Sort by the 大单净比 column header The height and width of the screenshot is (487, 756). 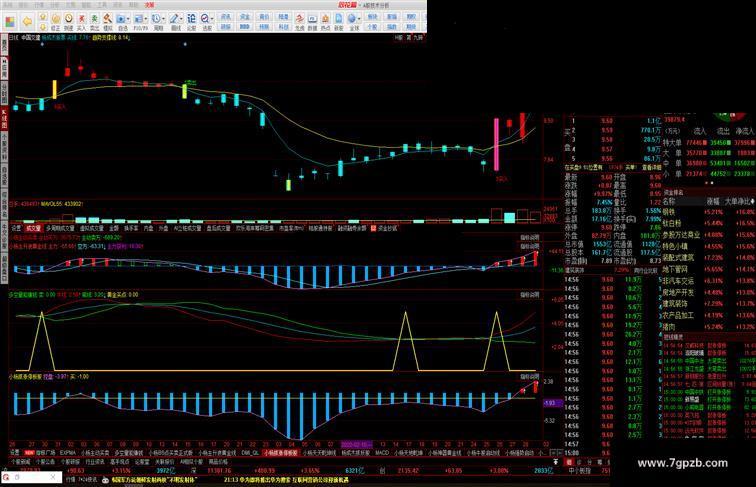[740, 201]
